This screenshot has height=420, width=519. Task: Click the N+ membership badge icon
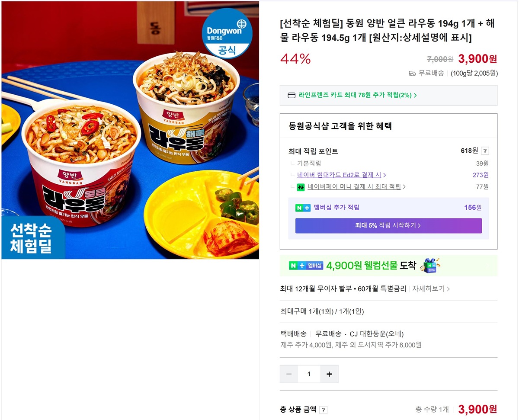(303, 208)
